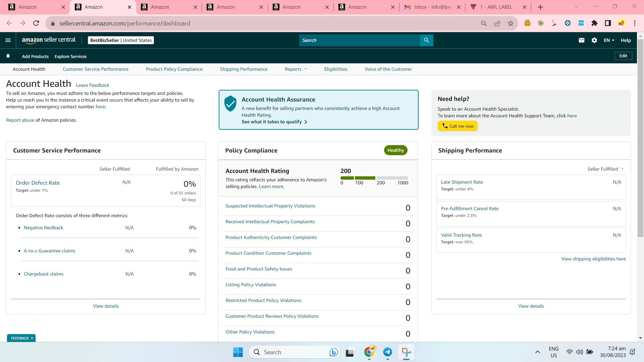644x362 pixels.
Task: Click Explore Services
Action: [x=70, y=56]
